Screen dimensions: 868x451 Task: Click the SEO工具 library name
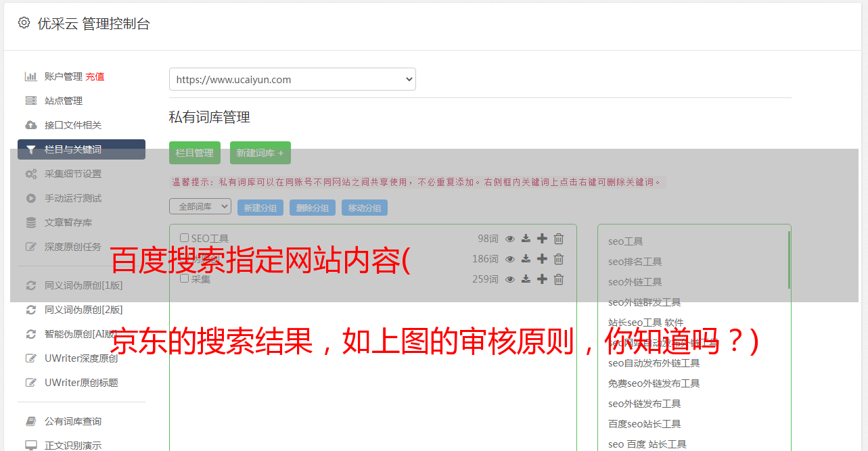(210, 239)
